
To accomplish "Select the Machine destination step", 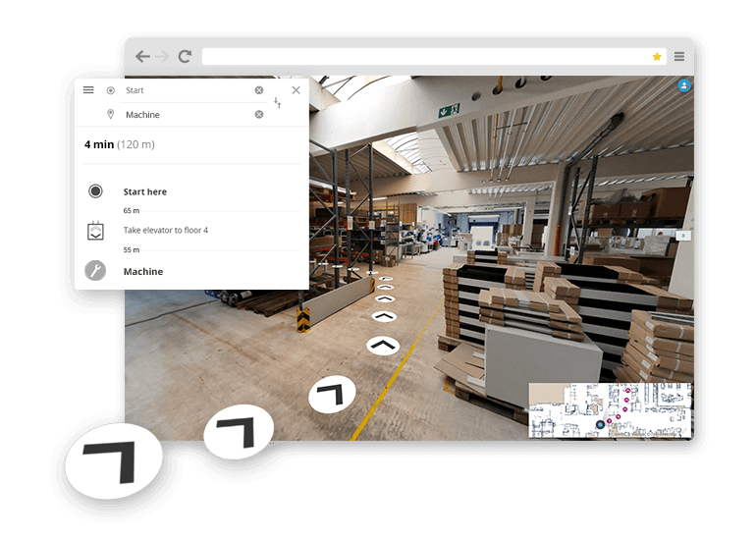I will pos(143,272).
